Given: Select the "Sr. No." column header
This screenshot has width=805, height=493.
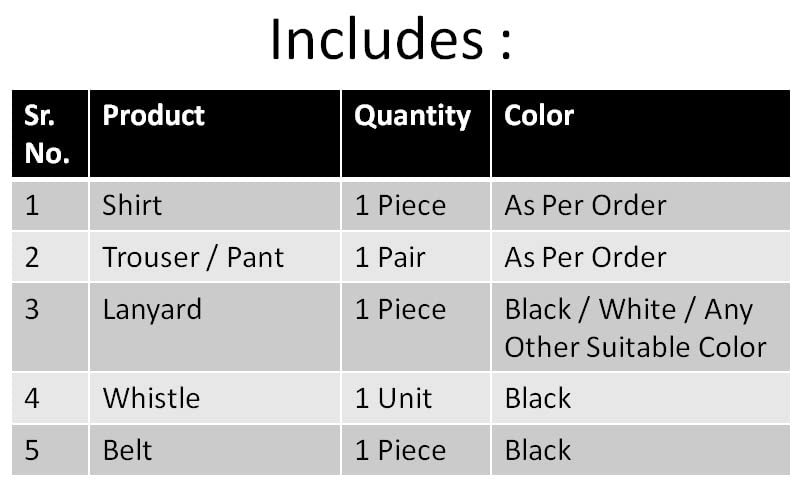Looking at the screenshot, I should [47, 134].
